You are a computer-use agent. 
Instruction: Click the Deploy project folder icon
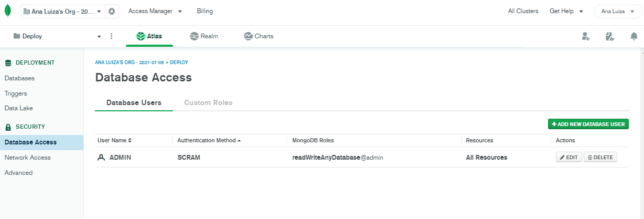(x=17, y=36)
